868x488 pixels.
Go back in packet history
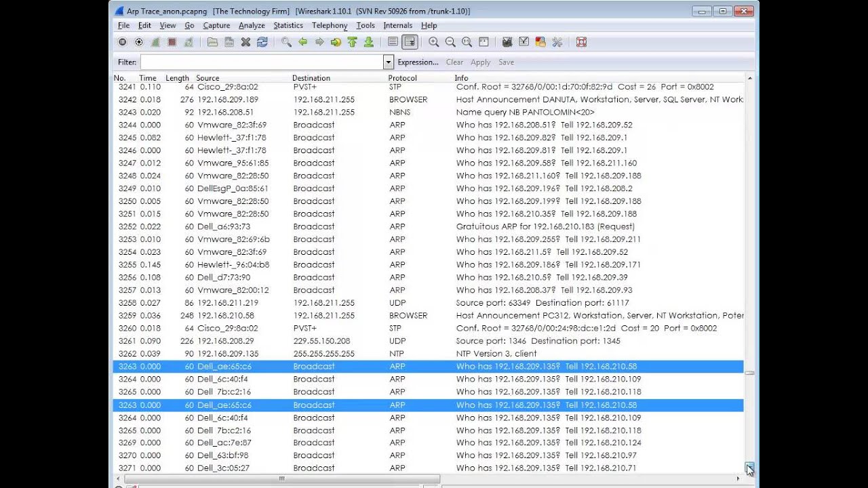[x=302, y=42]
